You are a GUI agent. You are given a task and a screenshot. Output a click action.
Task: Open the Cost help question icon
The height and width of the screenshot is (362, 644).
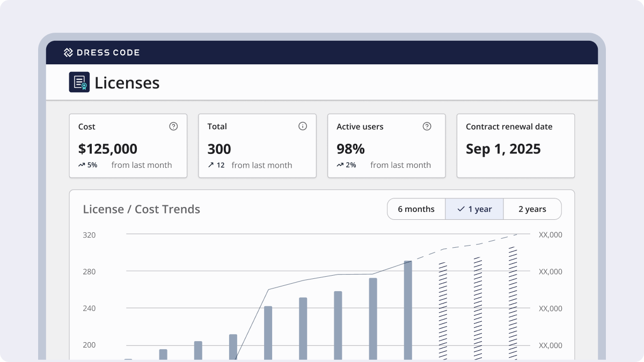pos(173,127)
